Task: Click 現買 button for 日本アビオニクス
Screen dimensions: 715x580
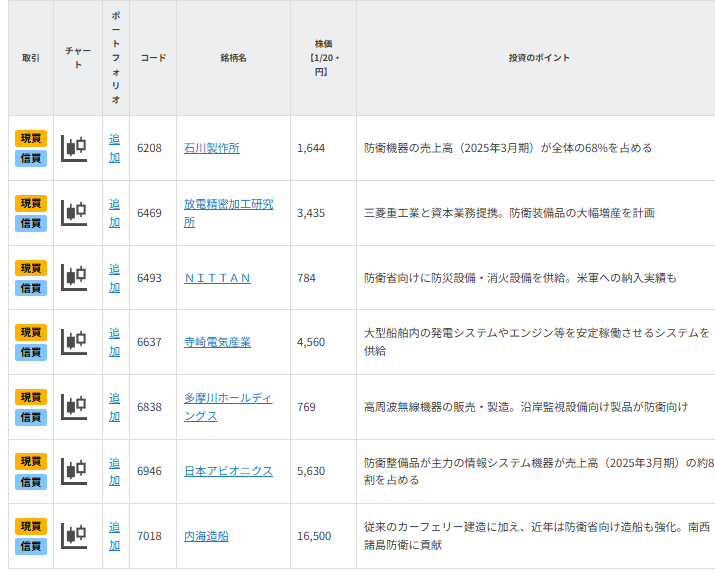Action: coord(31,461)
